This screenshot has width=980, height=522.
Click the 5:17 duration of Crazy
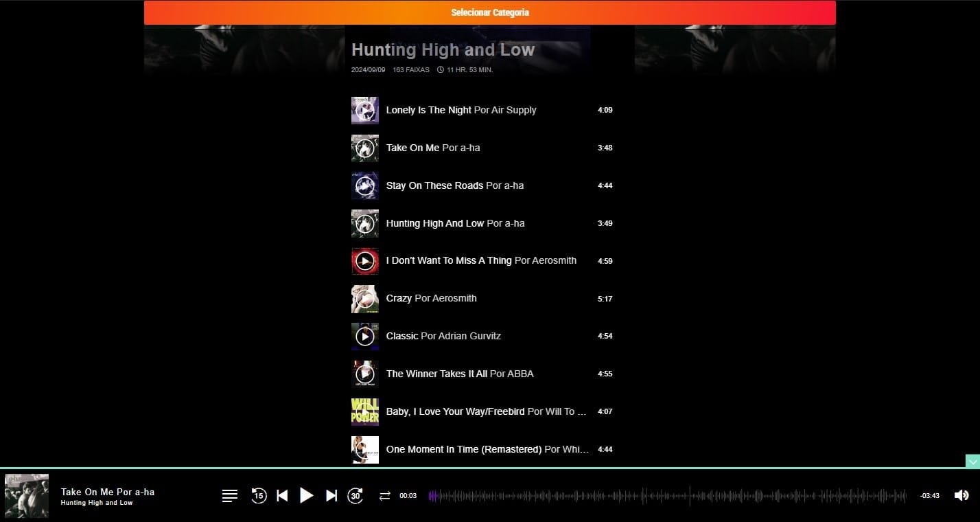(x=605, y=299)
